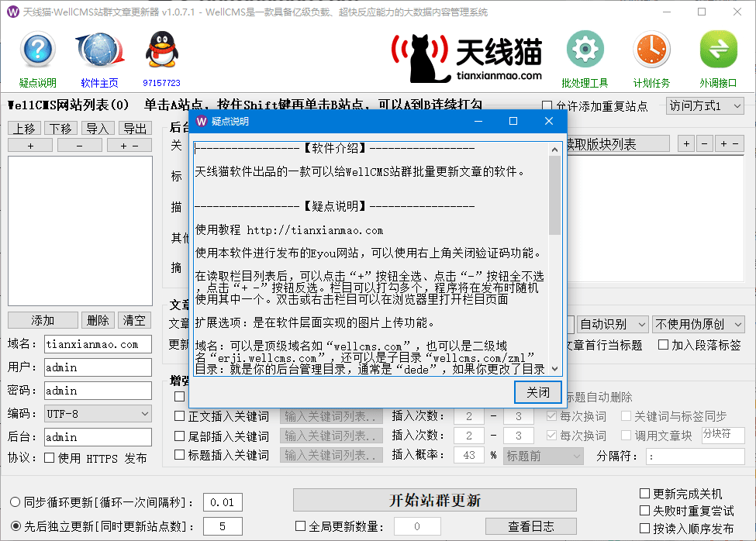Click the 添加 site button

pos(43,320)
